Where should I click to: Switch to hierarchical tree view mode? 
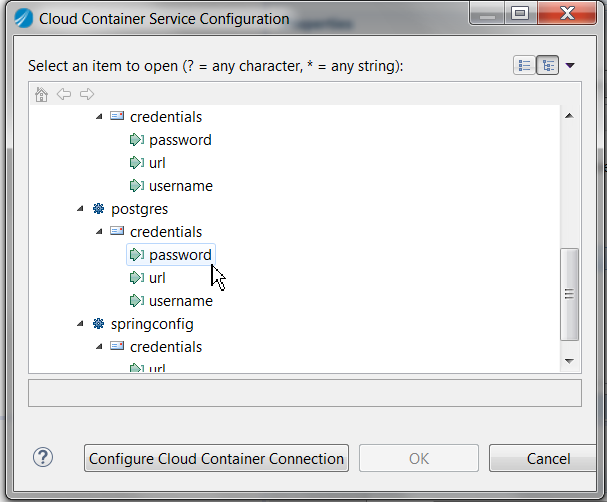pyautogui.click(x=548, y=65)
